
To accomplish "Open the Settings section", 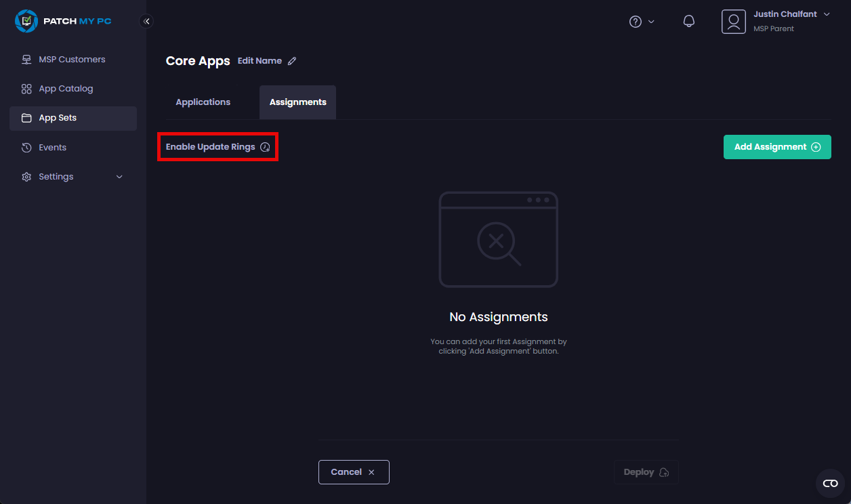I will pyautogui.click(x=57, y=176).
